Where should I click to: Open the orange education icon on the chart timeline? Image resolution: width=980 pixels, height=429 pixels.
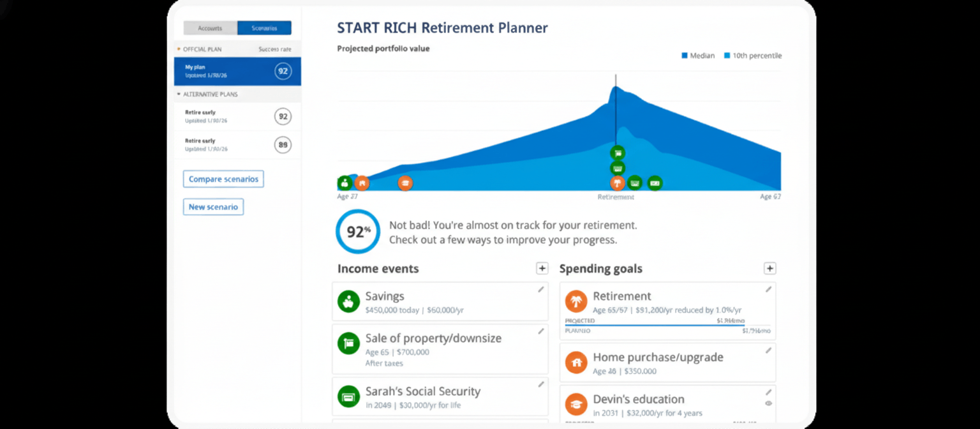pos(406,183)
